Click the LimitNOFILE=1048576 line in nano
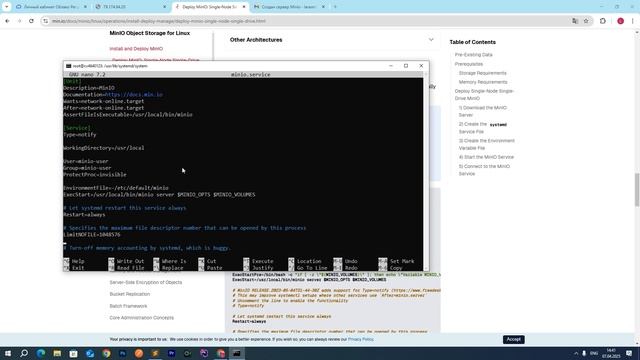 pyautogui.click(x=92, y=235)
